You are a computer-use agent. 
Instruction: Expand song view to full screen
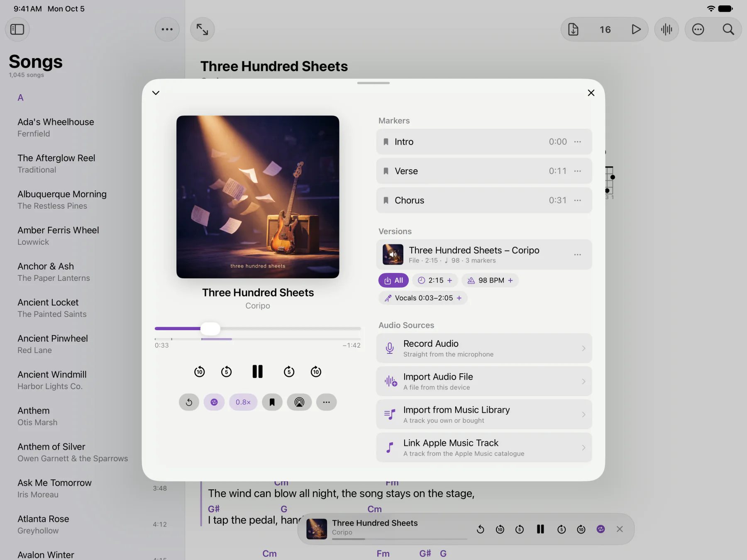coord(202,29)
